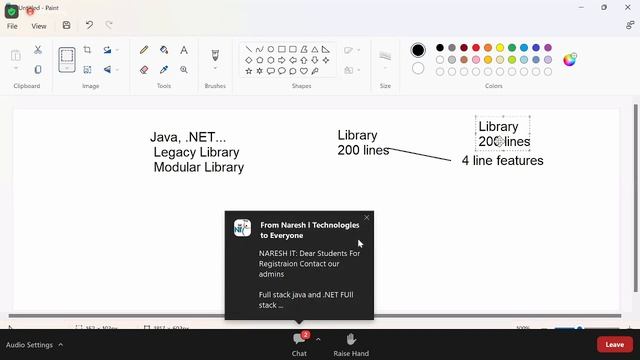Select Color 2 white secondary swatch
Screen dimensions: 640x360
pos(418,69)
